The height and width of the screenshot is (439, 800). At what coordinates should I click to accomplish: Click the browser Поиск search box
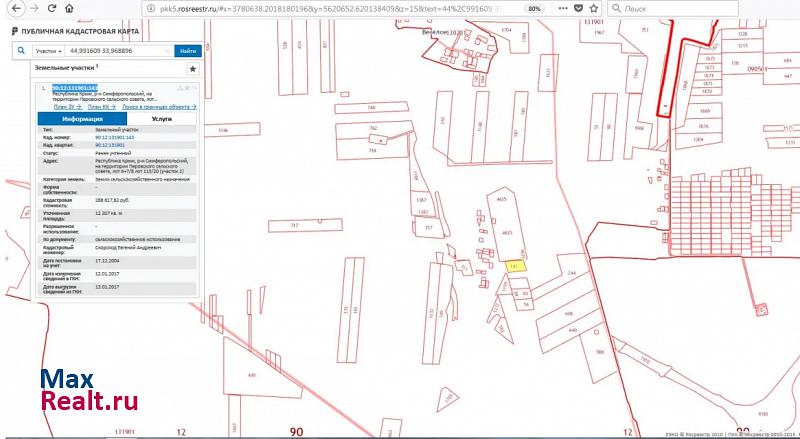tap(700, 8)
